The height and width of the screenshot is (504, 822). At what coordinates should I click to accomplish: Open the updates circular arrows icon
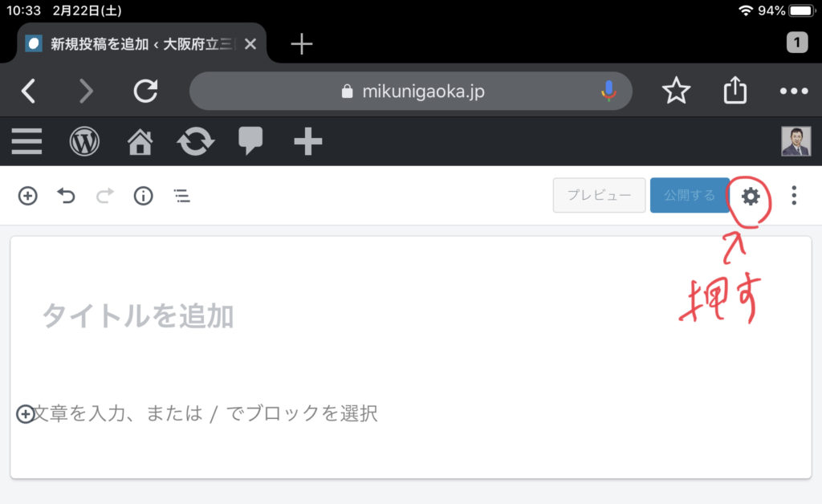pyautogui.click(x=196, y=141)
